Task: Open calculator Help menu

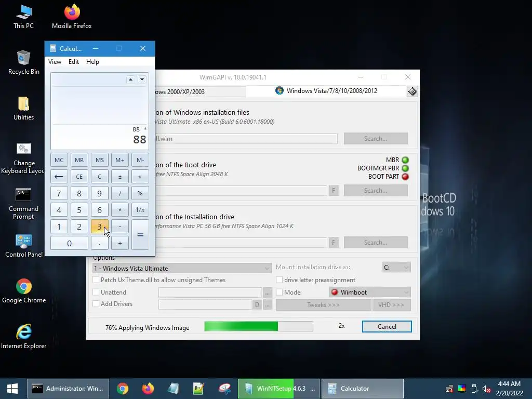Action: (92, 62)
